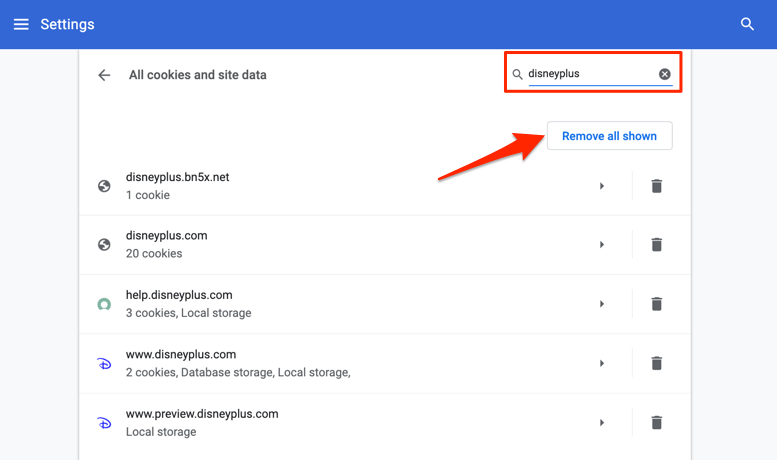Click the globe icon beside disneyplus.bn5x.net
This screenshot has width=777, height=460.
tap(104, 186)
